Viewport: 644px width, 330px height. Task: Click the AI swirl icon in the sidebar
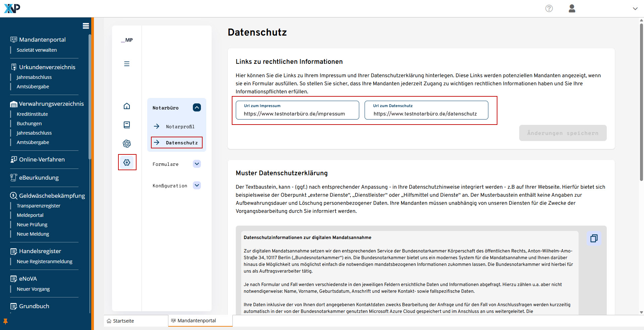[x=127, y=144]
